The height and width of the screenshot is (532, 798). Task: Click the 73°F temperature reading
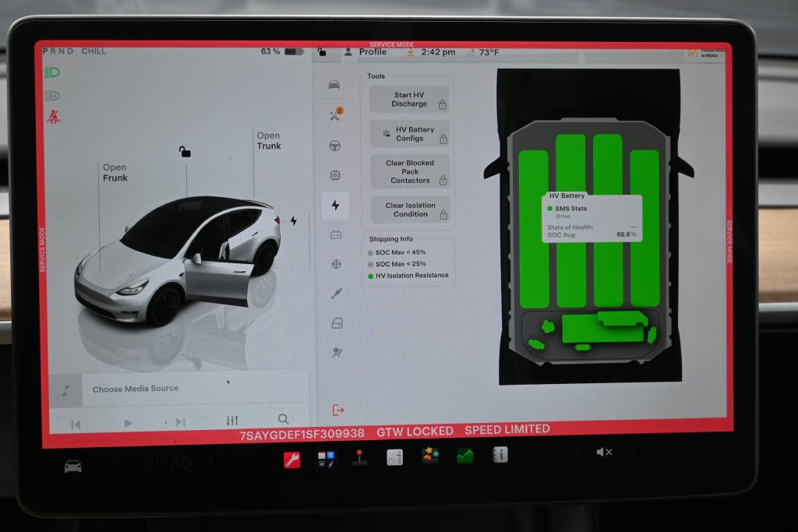click(489, 52)
